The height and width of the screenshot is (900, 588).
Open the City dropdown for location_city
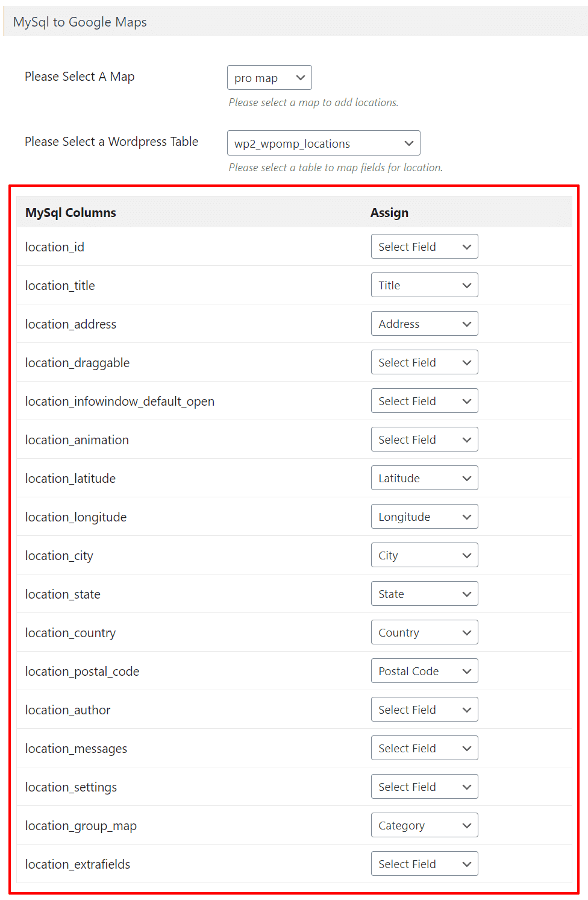[x=424, y=555]
